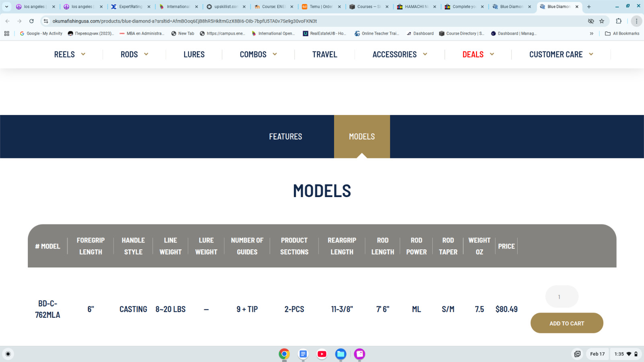Open the Files app from the shelf
The width and height of the screenshot is (644, 362).
tap(341, 354)
